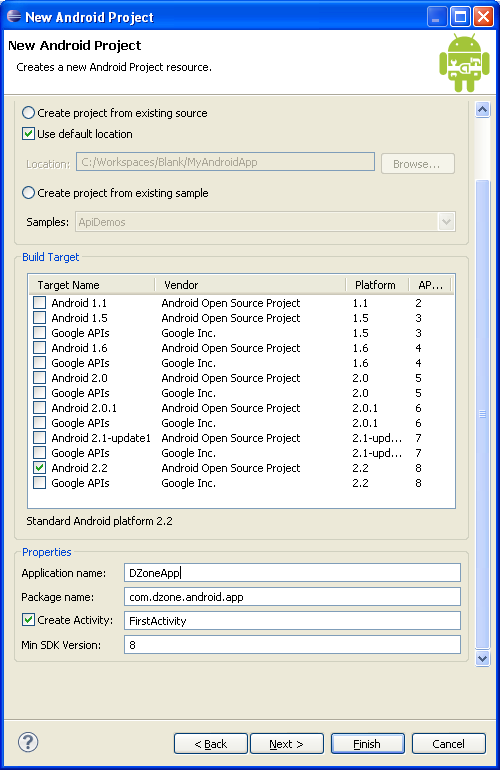Check Google APIs platform 2.0 checkbox
The width and height of the screenshot is (500, 770).
[39, 392]
